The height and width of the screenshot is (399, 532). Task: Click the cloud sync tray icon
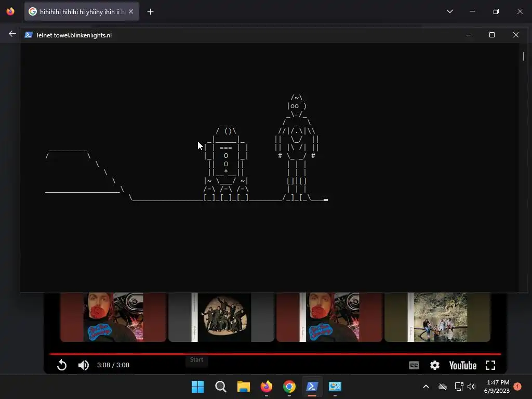pos(443,387)
